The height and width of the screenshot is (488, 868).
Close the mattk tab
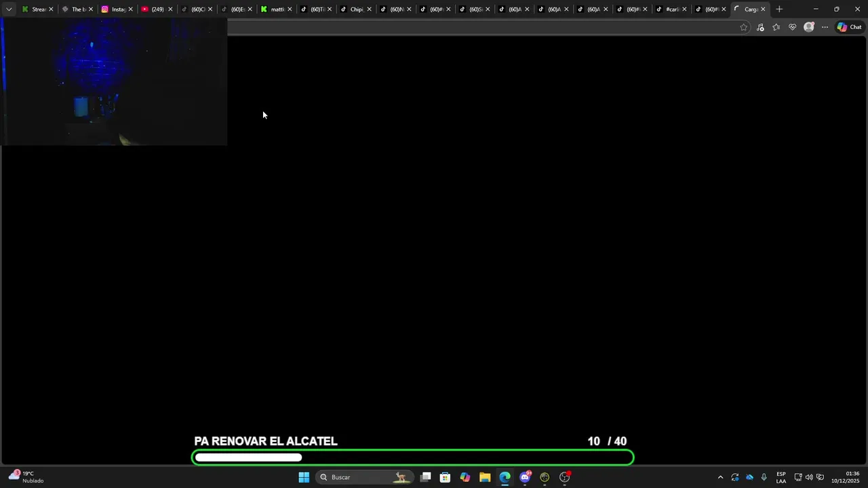[x=290, y=9]
